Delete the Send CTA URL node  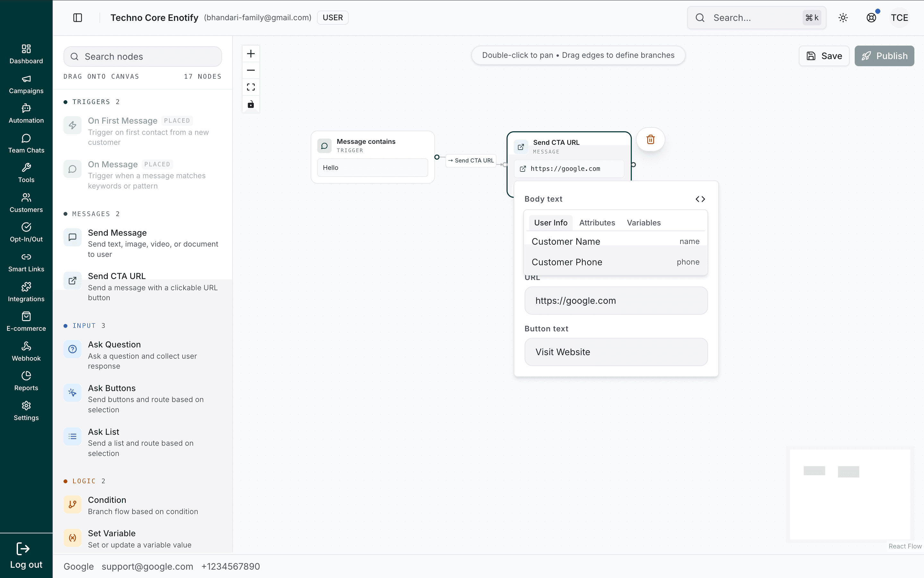point(651,140)
